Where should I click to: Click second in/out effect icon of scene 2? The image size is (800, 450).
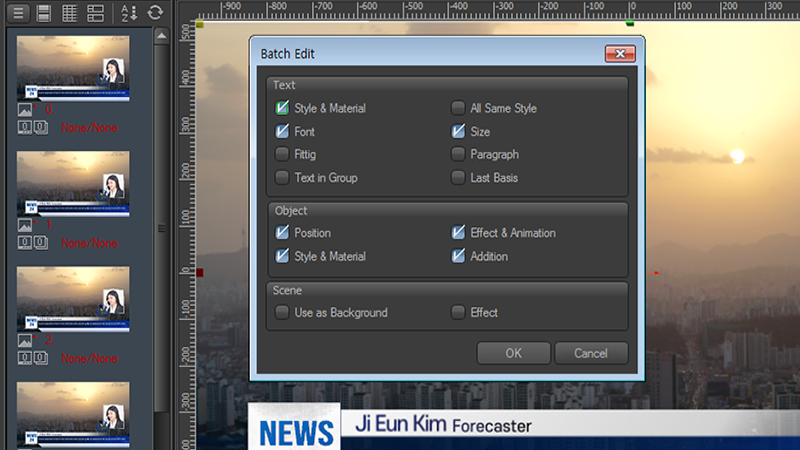pos(41,358)
